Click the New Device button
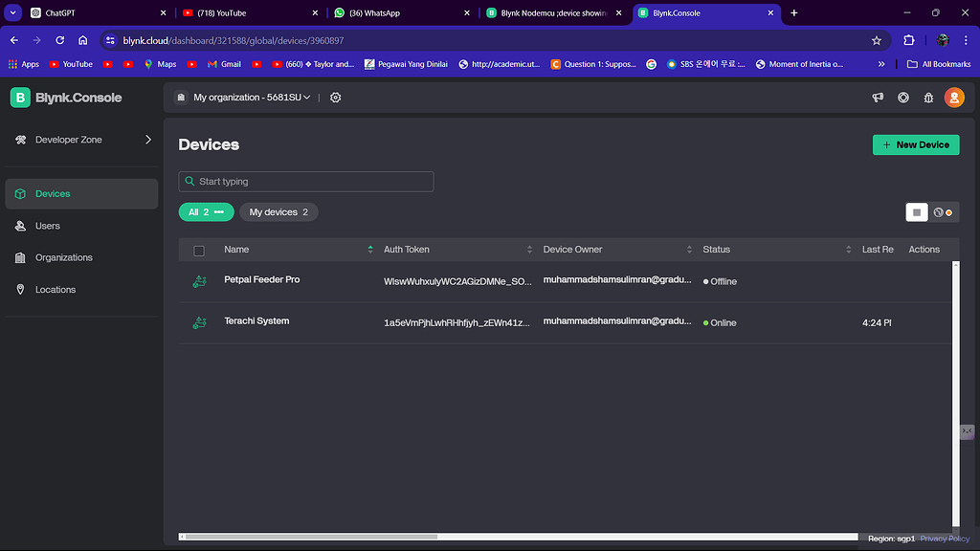 [915, 144]
